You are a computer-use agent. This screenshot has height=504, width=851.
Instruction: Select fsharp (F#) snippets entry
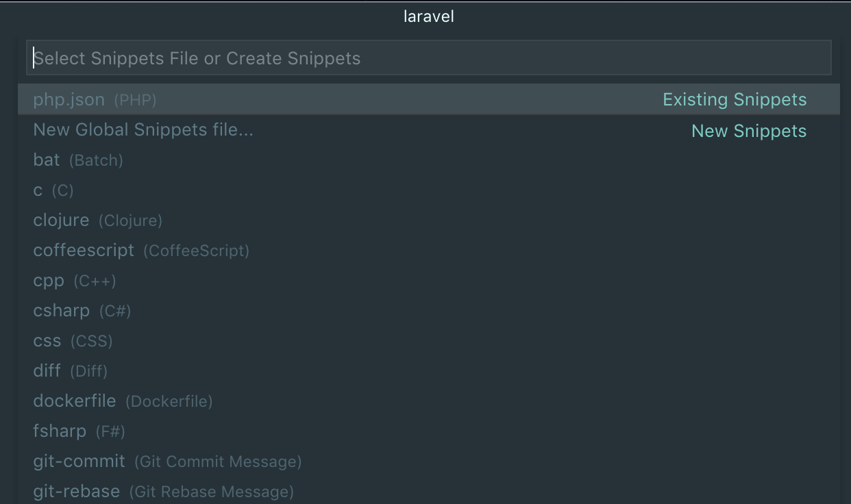point(79,431)
